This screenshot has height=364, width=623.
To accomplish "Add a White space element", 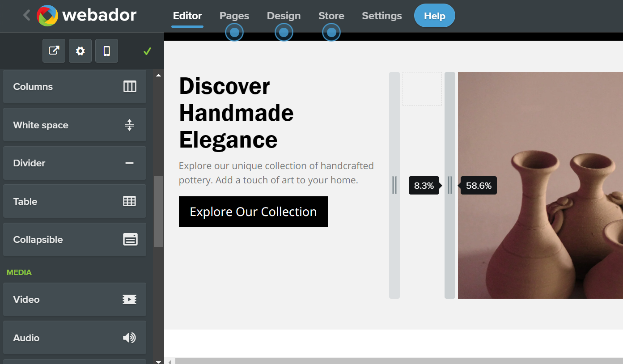I will click(75, 125).
